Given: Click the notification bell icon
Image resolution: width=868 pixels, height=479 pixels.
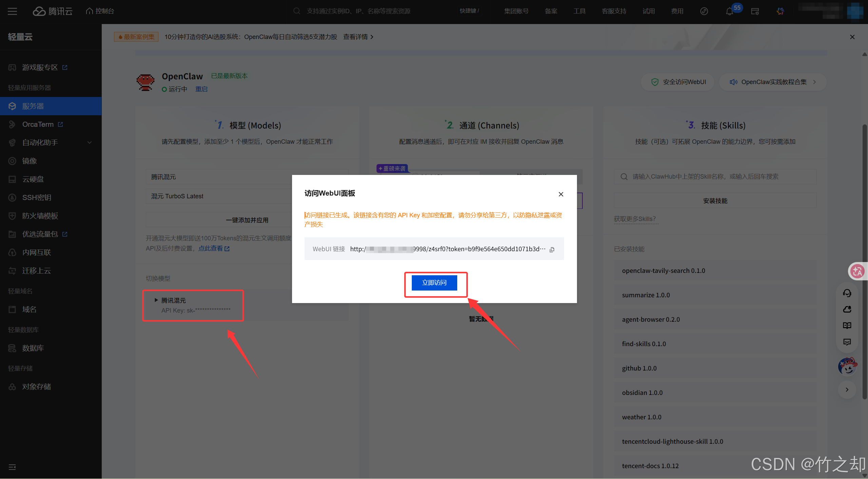Looking at the screenshot, I should point(730,11).
